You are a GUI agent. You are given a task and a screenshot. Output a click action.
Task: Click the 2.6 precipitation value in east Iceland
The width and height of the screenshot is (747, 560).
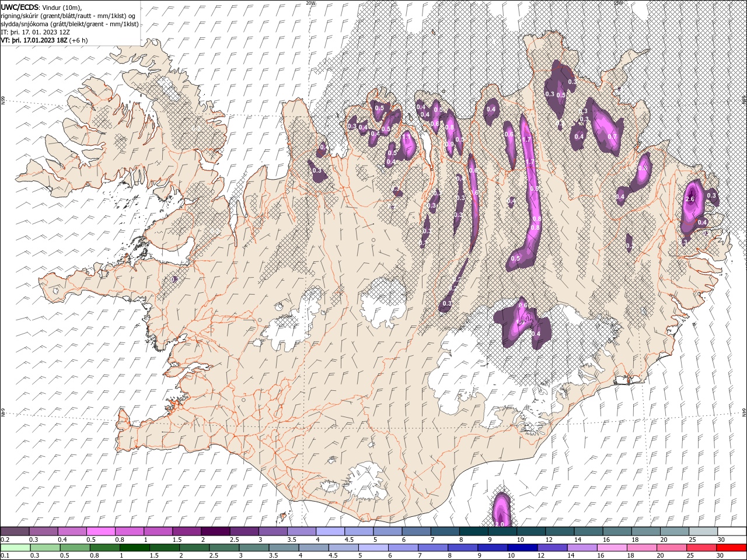690,199
